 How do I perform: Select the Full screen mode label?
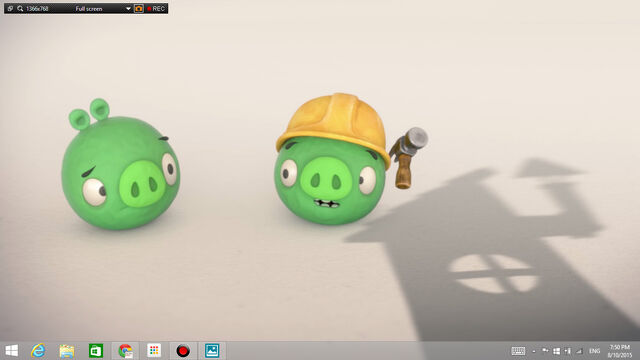(89, 9)
